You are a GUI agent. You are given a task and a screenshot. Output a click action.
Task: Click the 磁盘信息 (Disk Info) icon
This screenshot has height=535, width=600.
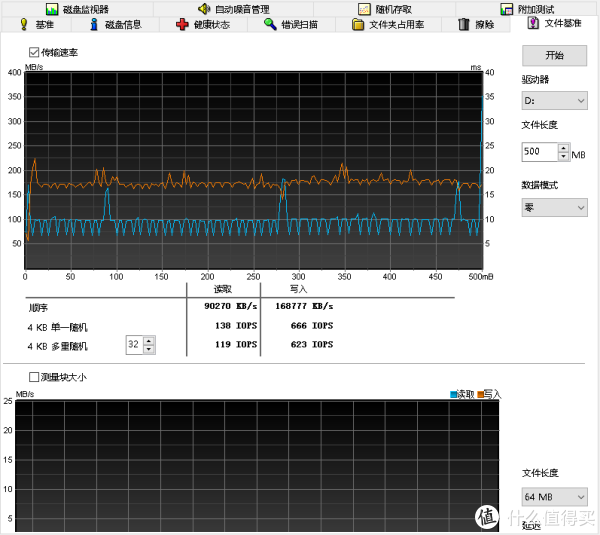click(94, 24)
